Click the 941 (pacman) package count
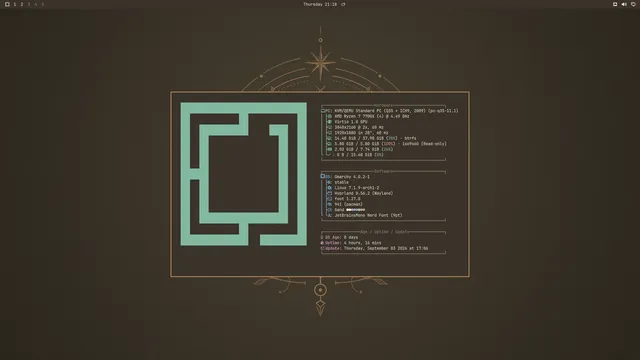 click(348, 204)
